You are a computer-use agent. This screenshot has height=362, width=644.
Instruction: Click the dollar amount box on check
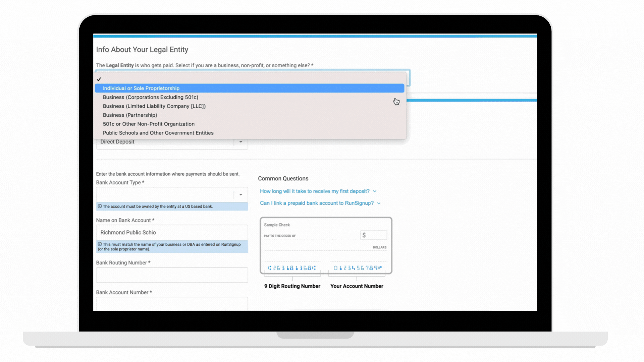click(374, 235)
